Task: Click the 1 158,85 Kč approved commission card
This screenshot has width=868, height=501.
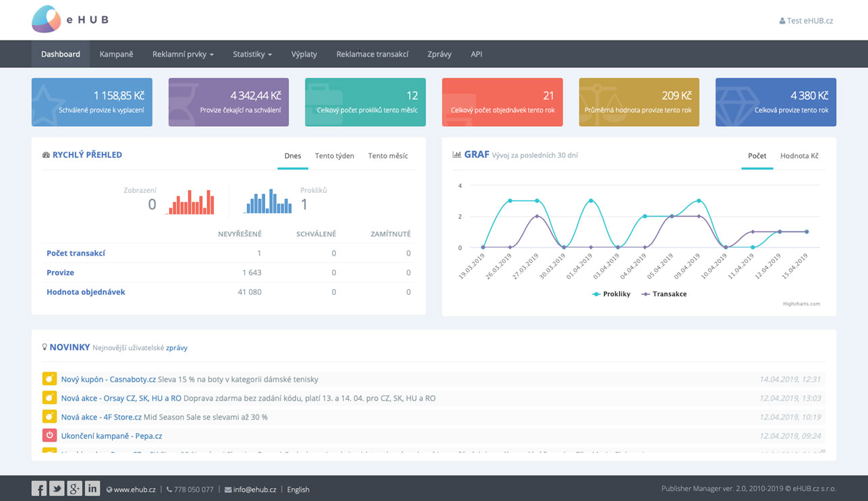Action: click(92, 102)
